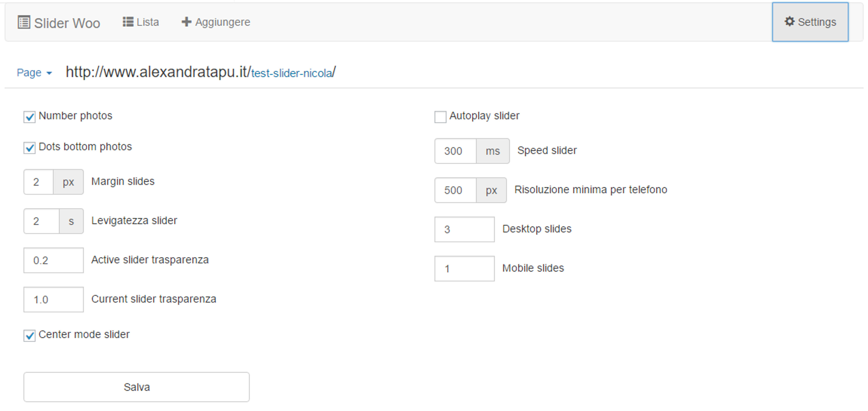
Task: Click the Desktop slides label
Action: tap(537, 229)
